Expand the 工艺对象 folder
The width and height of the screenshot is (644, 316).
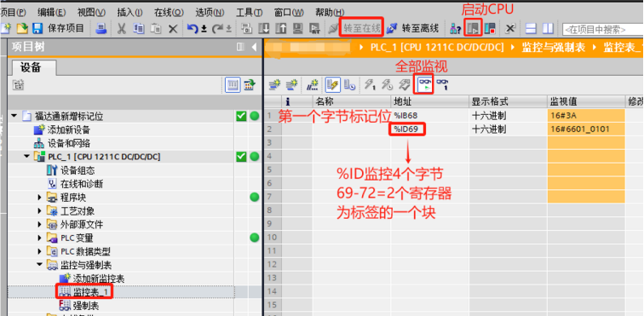click(40, 210)
